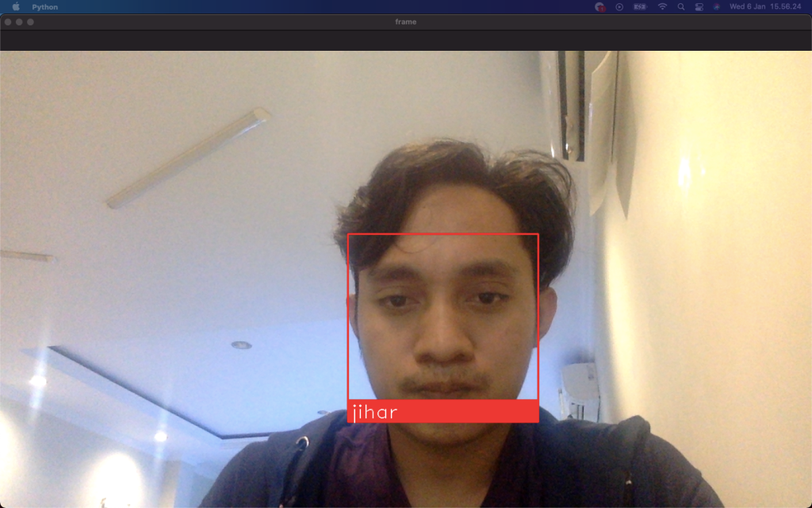Click the jihar name label
Screen dimensions: 812x508
click(373, 412)
